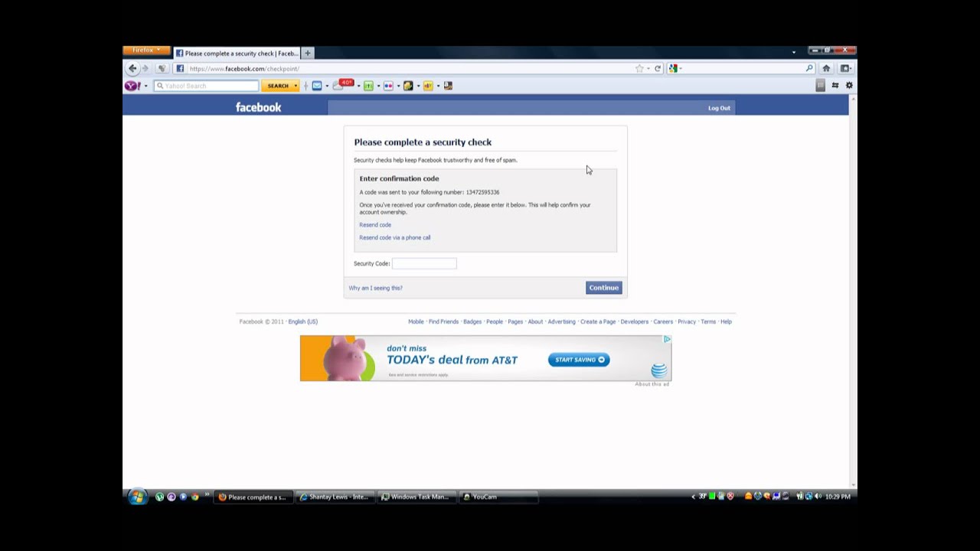Image resolution: width=980 pixels, height=551 pixels.
Task: Open the Mobile footer link
Action: [416, 321]
